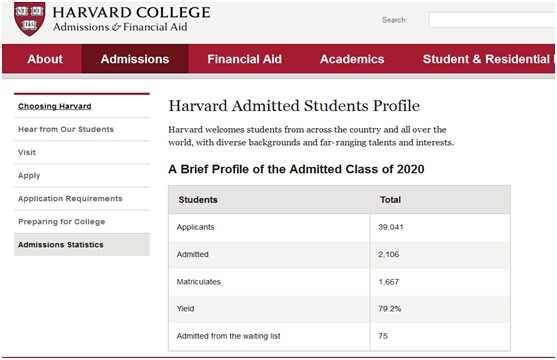Click Harvard College header title text
Viewport: 557px width, 360px height.
(131, 12)
